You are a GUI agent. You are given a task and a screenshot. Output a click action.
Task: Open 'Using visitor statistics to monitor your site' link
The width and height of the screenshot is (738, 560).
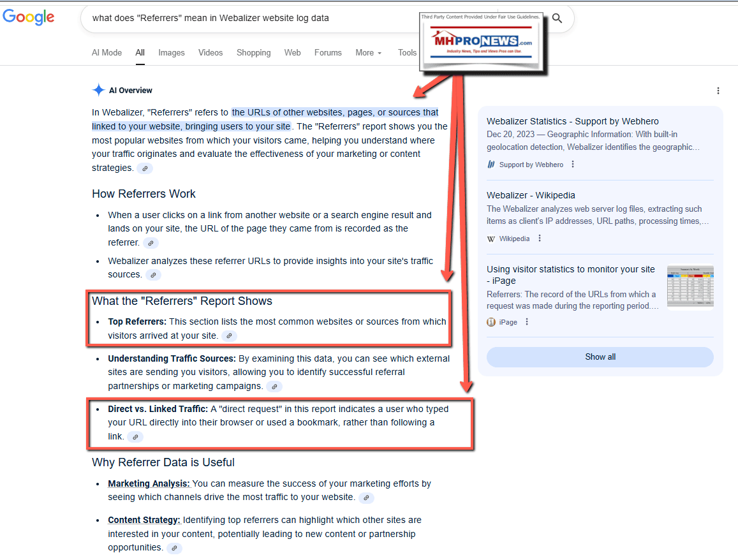570,275
